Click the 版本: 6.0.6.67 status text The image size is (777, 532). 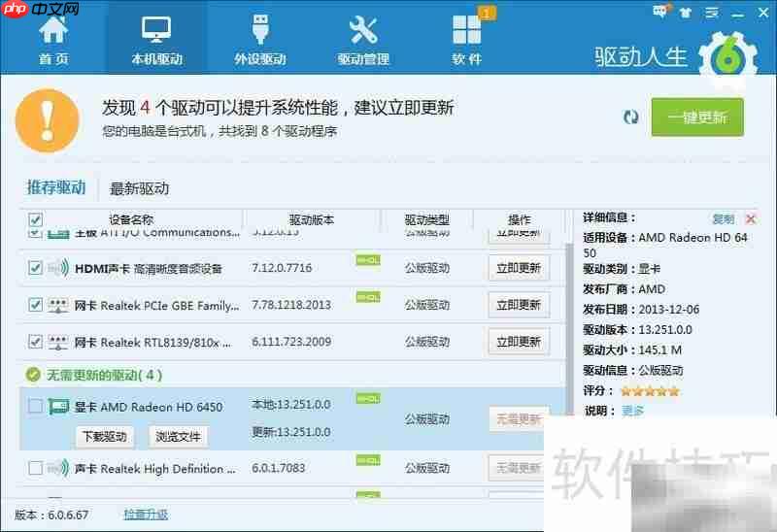coord(51,515)
